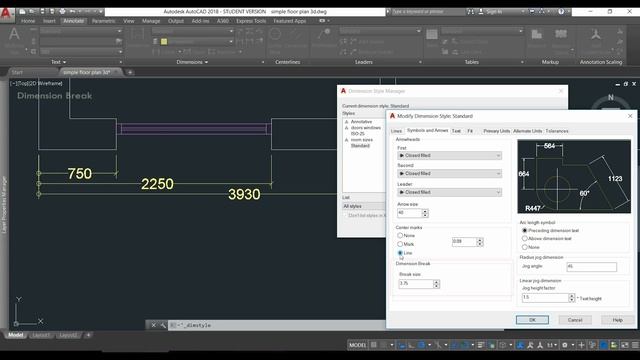Click the Revision Cloud icon

(561, 34)
